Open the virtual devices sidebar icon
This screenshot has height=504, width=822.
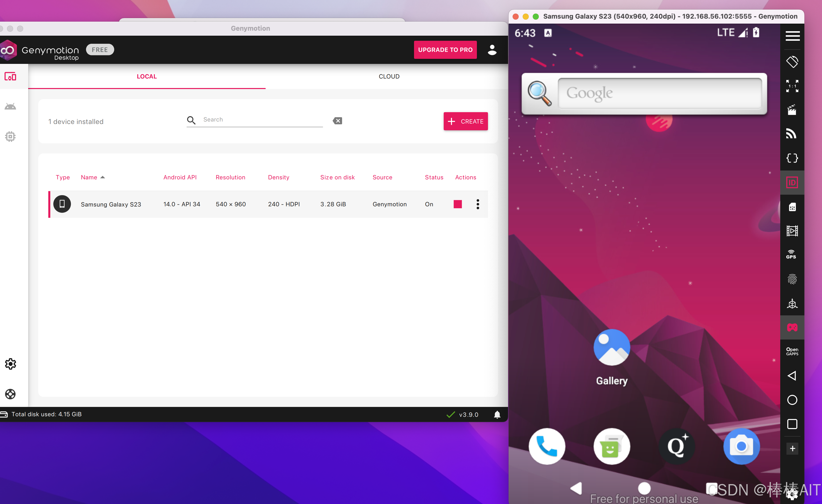click(x=10, y=76)
